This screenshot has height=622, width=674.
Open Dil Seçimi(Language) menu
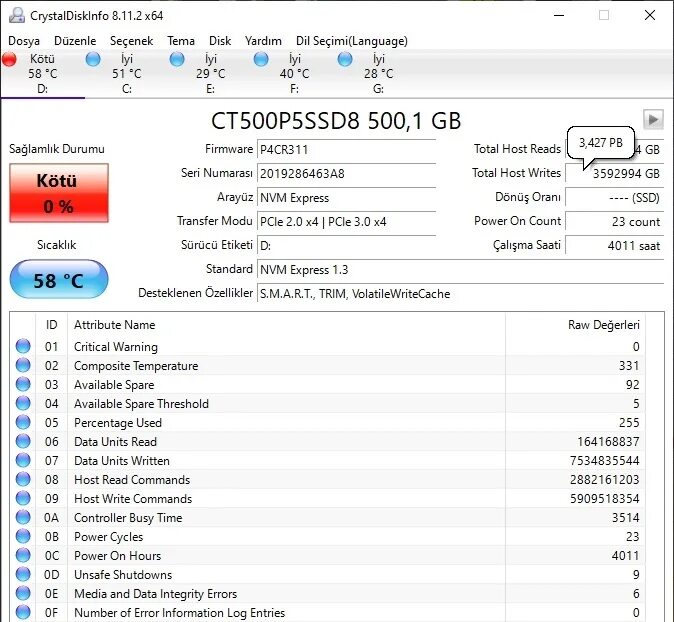[x=352, y=41]
